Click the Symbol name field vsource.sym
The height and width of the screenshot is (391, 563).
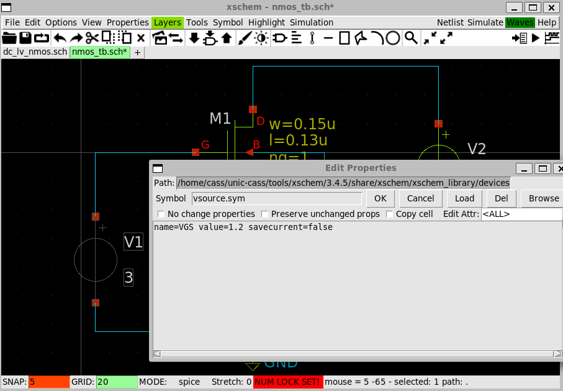click(276, 199)
